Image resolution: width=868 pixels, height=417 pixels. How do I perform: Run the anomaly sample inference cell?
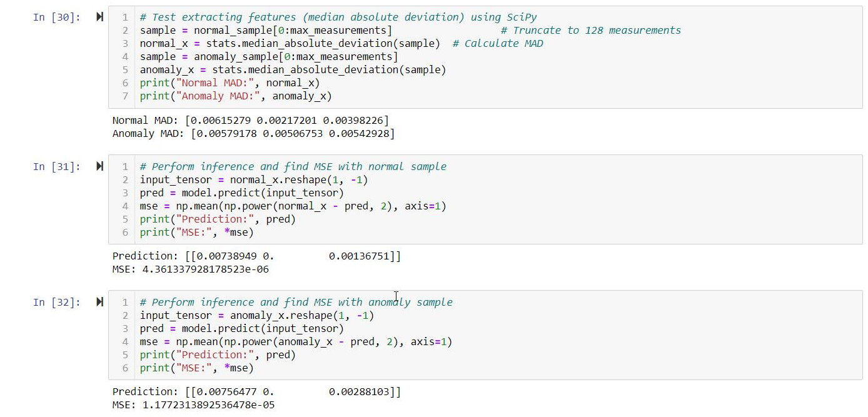[x=100, y=302]
